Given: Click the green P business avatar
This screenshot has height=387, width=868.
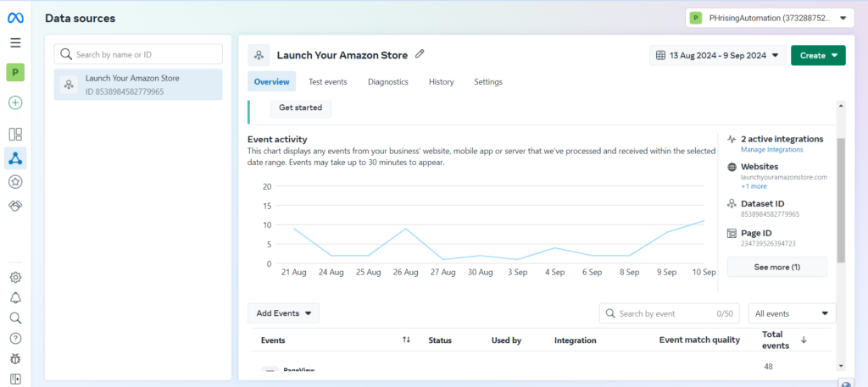Looking at the screenshot, I should tap(15, 73).
